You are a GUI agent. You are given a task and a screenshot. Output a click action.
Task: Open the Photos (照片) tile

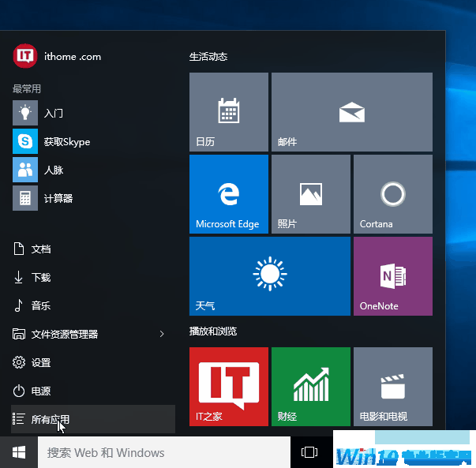click(x=310, y=194)
